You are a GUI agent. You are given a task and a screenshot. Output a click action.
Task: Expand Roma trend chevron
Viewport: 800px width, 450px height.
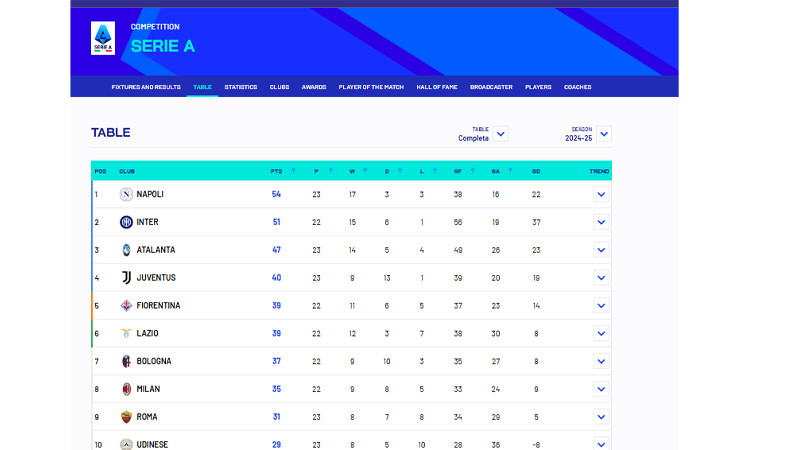click(601, 417)
